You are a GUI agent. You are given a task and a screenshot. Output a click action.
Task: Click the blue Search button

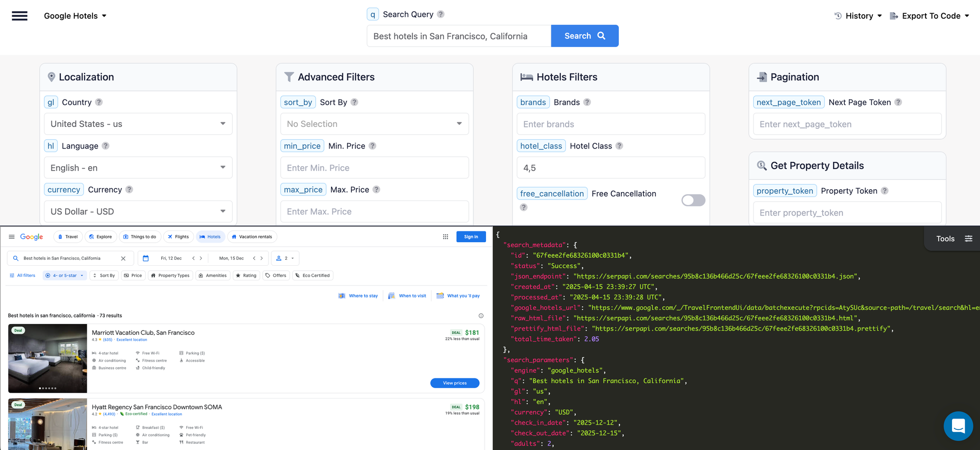click(x=585, y=36)
